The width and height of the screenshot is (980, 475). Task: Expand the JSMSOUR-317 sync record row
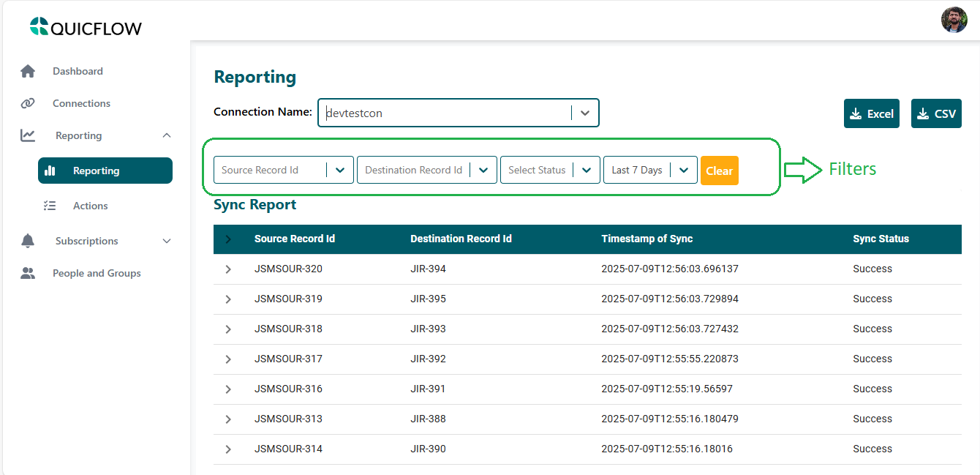click(228, 359)
